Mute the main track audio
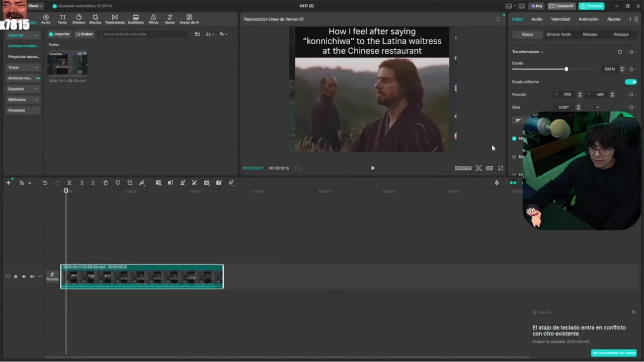Viewport: 644px width, 362px height. coord(32,277)
